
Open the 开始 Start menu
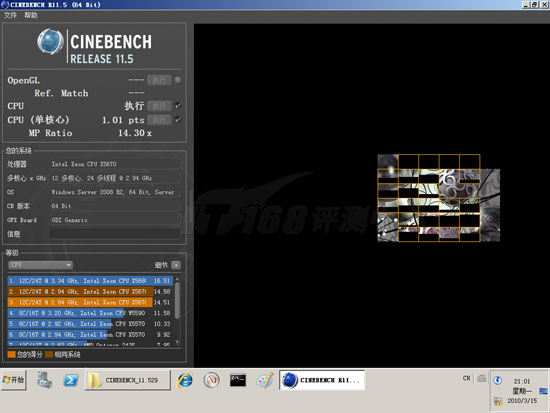pyautogui.click(x=14, y=380)
